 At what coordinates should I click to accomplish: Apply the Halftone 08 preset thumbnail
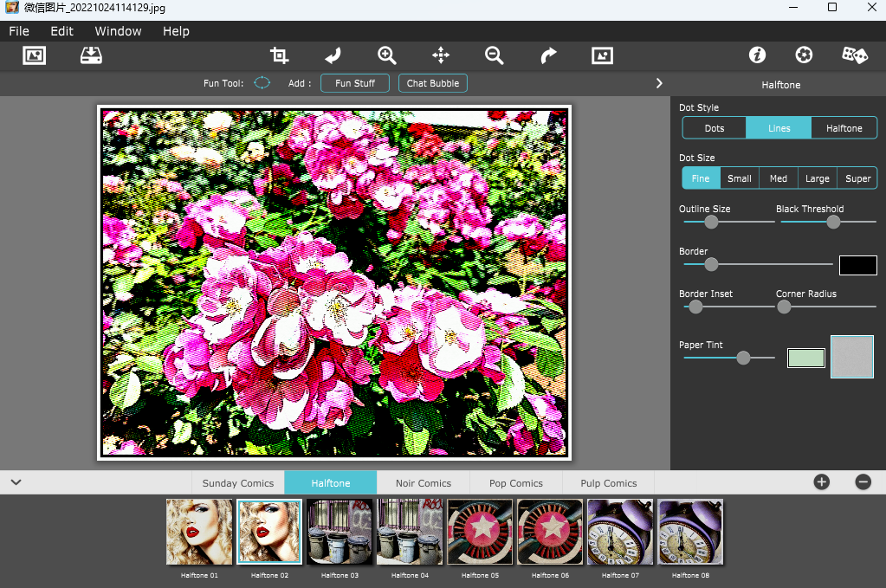pos(690,532)
